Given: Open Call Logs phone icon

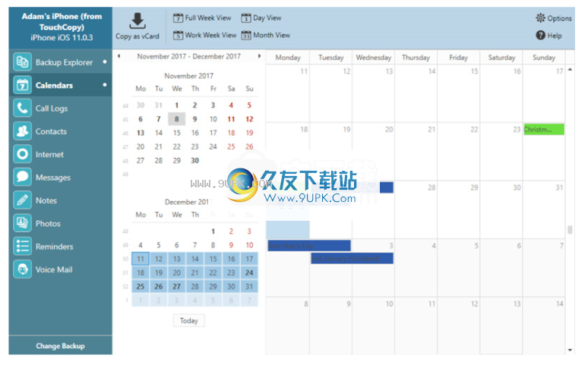Looking at the screenshot, I should tap(23, 108).
